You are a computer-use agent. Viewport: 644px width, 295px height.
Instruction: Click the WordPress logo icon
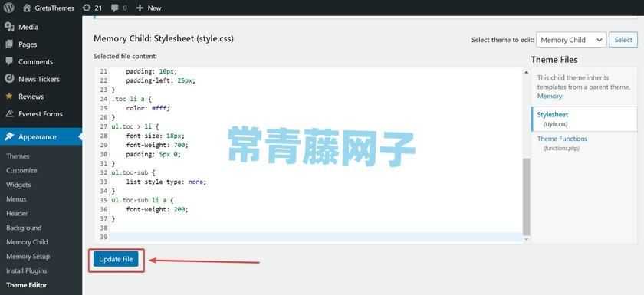(9, 8)
